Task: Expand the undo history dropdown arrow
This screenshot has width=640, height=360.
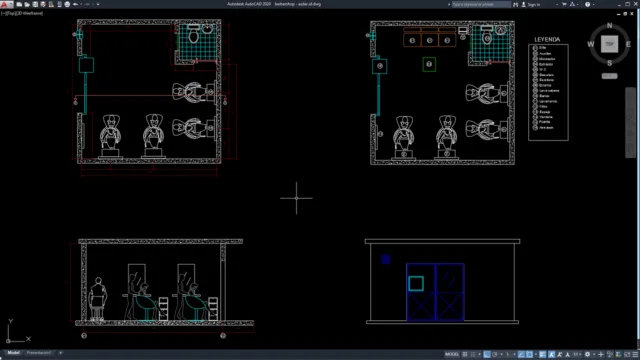Action: click(x=81, y=4)
